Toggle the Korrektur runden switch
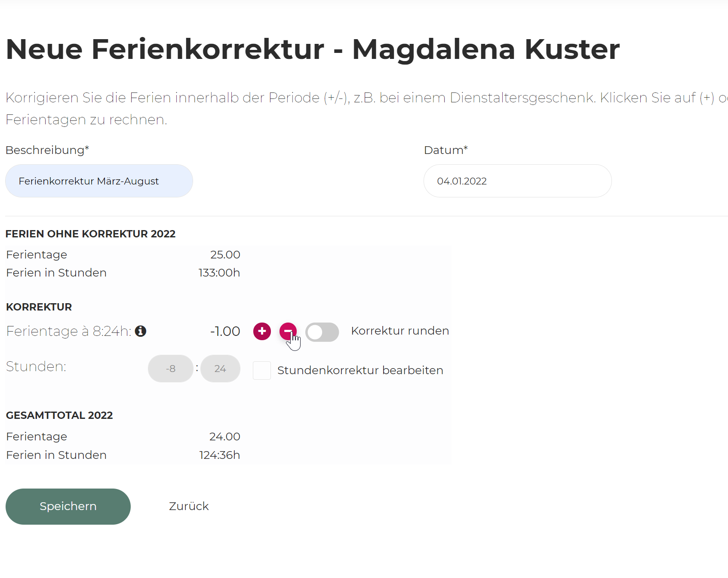 pyautogui.click(x=322, y=332)
